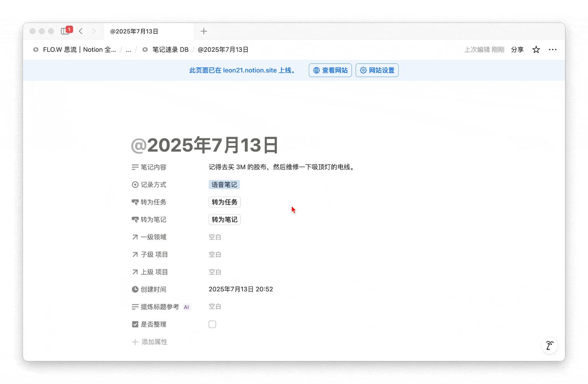This screenshot has height=384, width=588.
Task: Click the 转为笔记 property icon
Action: click(x=135, y=220)
